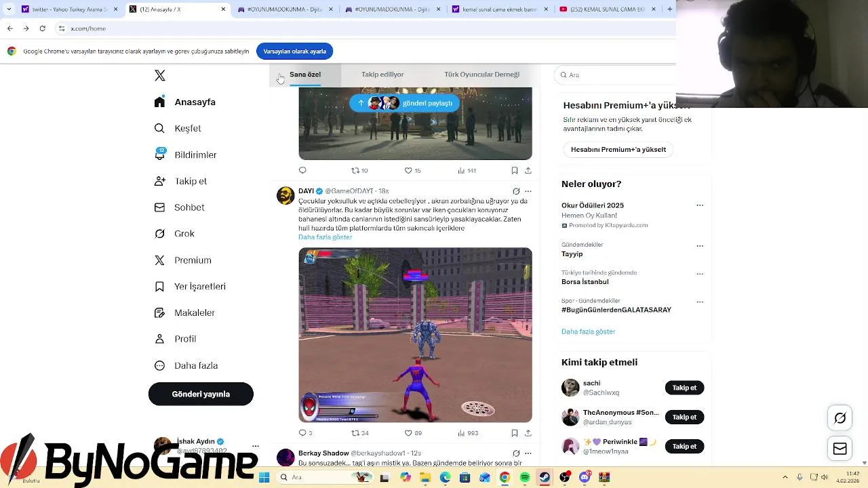The height and width of the screenshot is (488, 868).
Task: Share the top post with 15 likes
Action: (528, 170)
